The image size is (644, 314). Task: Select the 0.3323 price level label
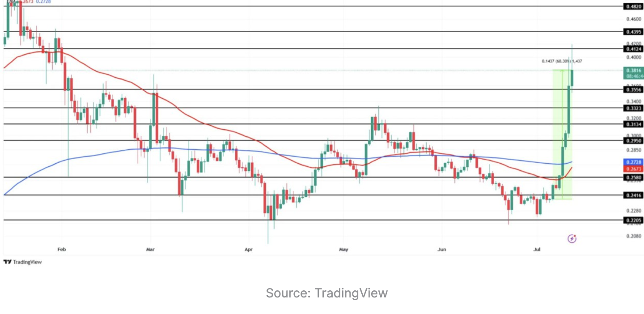tap(633, 108)
